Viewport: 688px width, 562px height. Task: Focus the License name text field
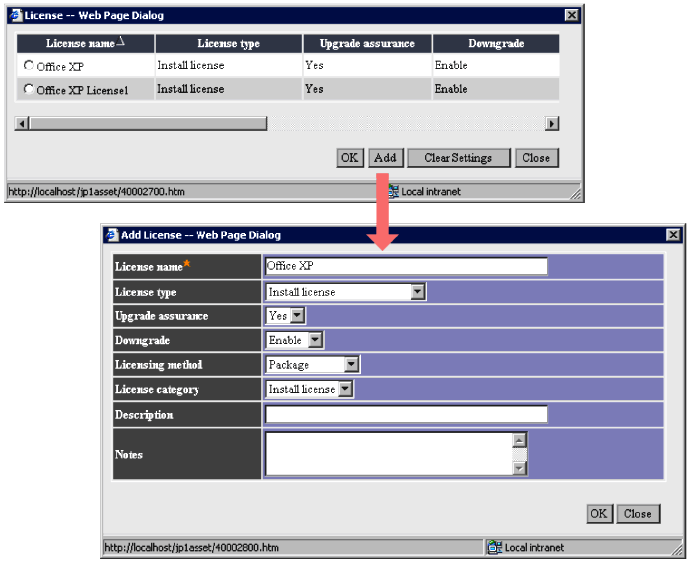click(x=405, y=267)
